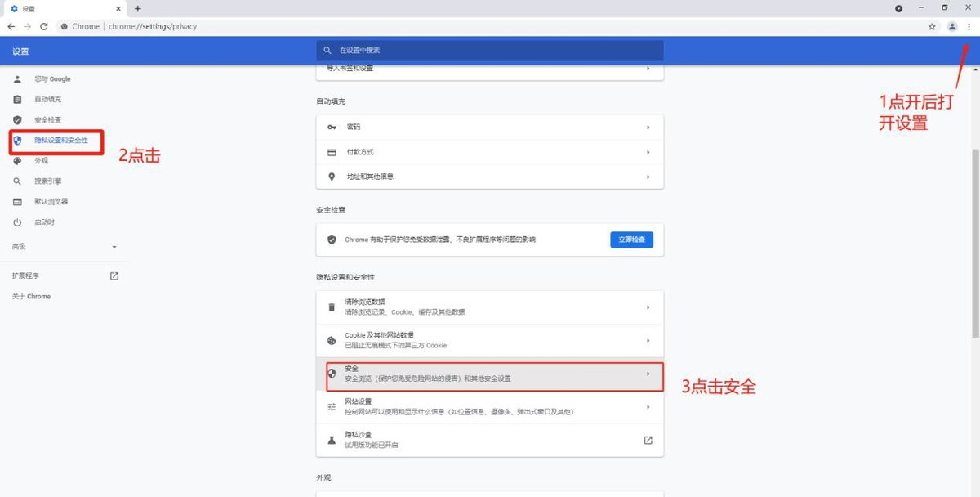Click the address bar URL chrome://settings/privacy
The width and height of the screenshot is (980, 497).
click(x=153, y=26)
